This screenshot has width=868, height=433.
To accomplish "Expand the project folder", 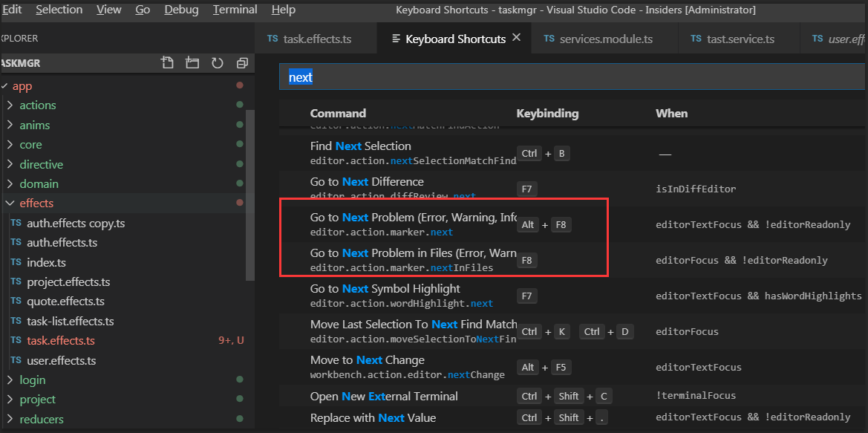I will pos(10,400).
